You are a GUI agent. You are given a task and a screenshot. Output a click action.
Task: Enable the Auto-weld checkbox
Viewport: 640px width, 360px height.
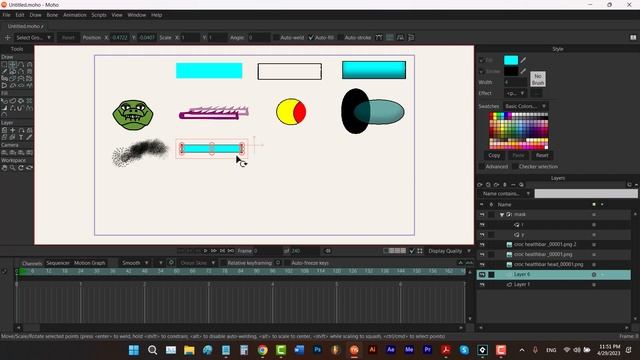pyautogui.click(x=276, y=38)
